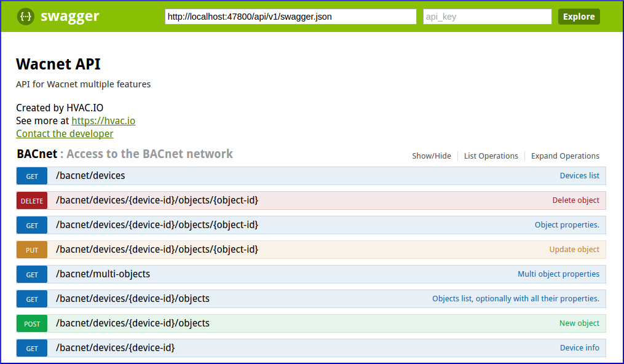Click the New object description

tap(579, 323)
